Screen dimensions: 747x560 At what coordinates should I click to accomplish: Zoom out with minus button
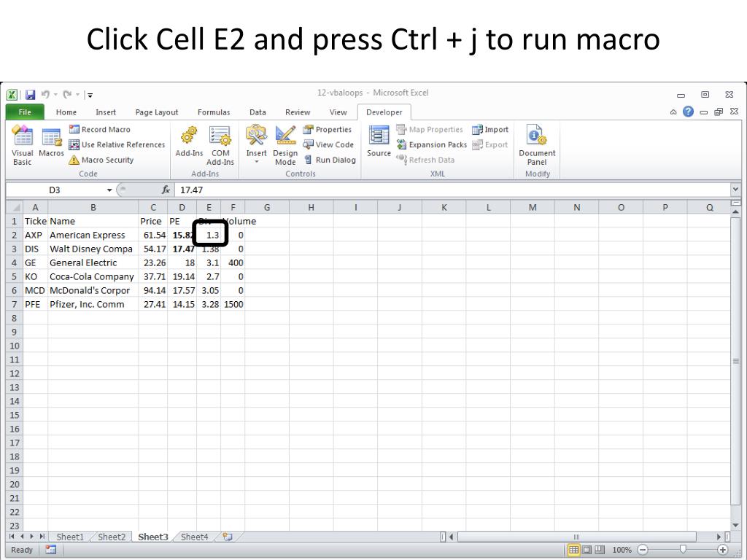(643, 550)
